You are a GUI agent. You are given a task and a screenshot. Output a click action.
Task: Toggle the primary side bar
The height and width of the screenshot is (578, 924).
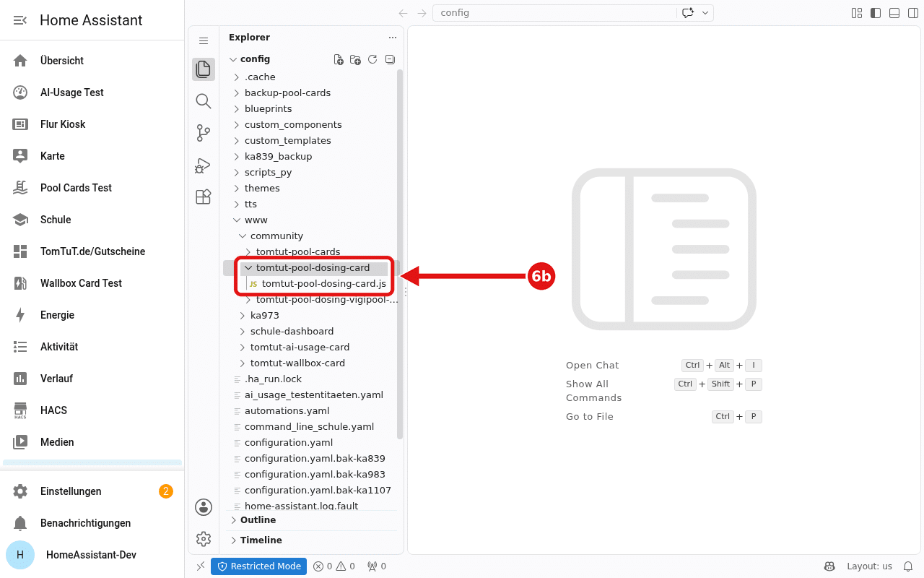click(x=876, y=13)
